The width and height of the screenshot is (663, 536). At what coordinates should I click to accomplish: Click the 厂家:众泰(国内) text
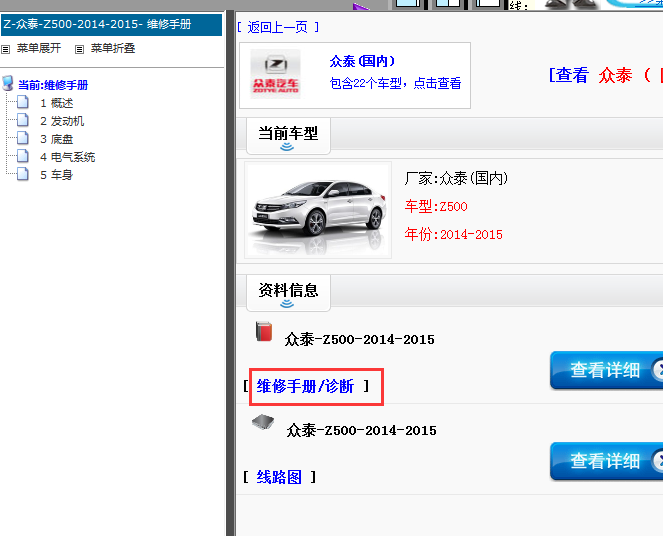click(456, 178)
